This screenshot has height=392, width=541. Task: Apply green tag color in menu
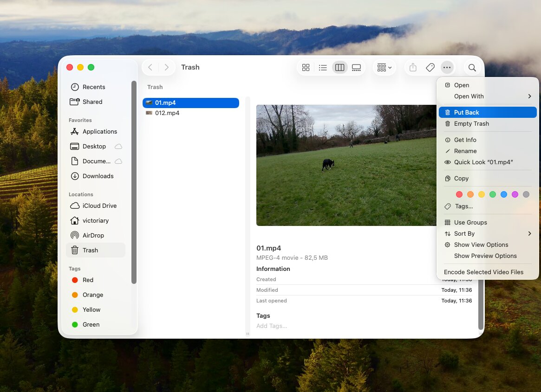click(493, 194)
